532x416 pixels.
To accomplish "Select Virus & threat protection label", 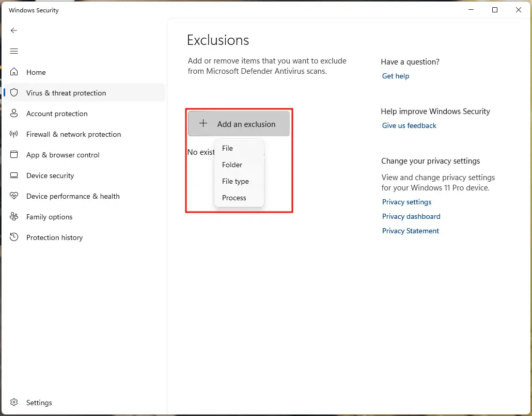I will (66, 93).
